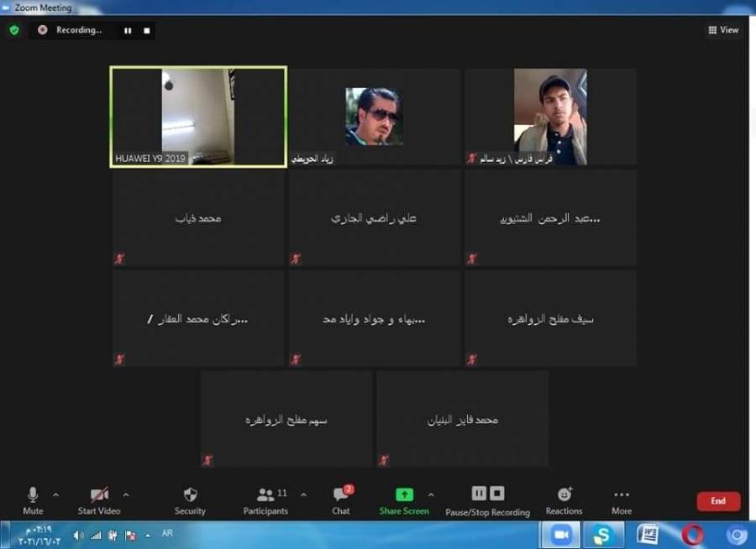Click the green Share Screen icon
This screenshot has width=756, height=549.
pos(404,494)
